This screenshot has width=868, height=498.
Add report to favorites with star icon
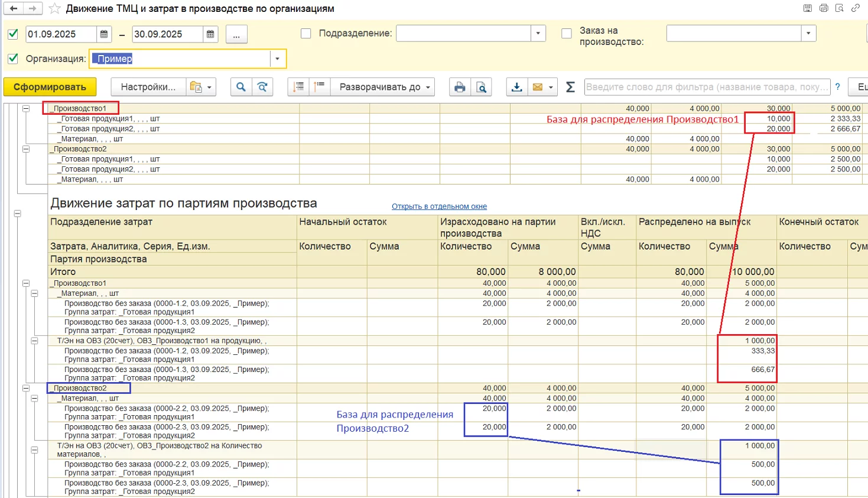54,8
